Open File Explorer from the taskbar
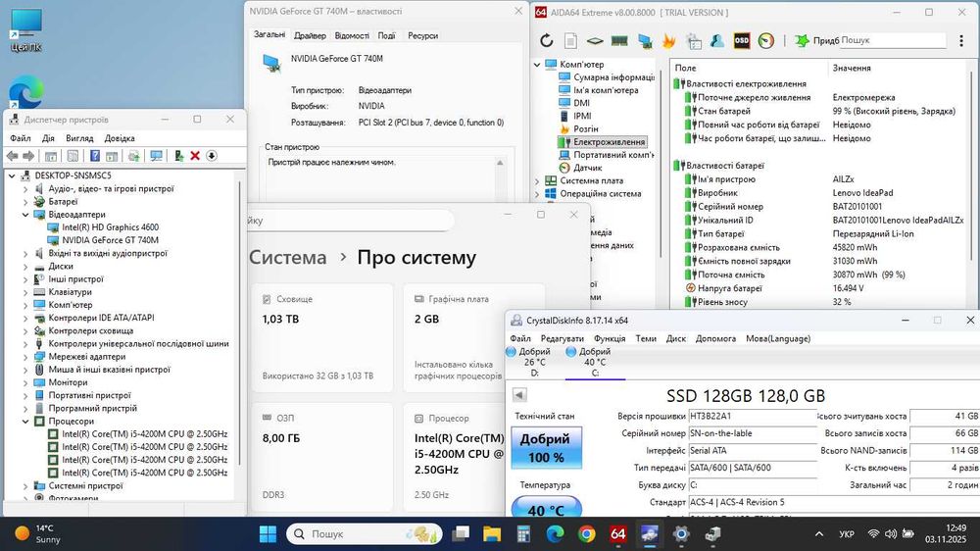980x551 pixels. (492, 534)
